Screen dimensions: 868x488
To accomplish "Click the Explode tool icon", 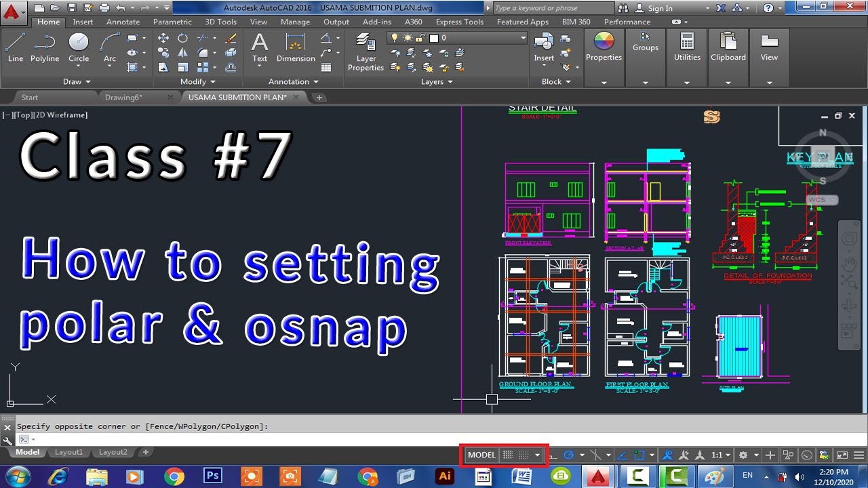I will click(231, 52).
